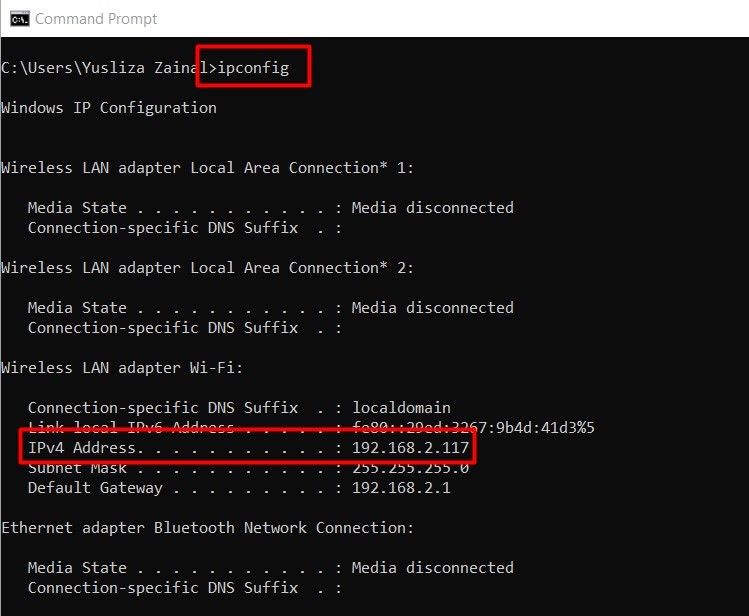The width and height of the screenshot is (749, 616).
Task: Click 'Wireless LAN adapter Local Area Connection* 1:' line
Action: 207,168
